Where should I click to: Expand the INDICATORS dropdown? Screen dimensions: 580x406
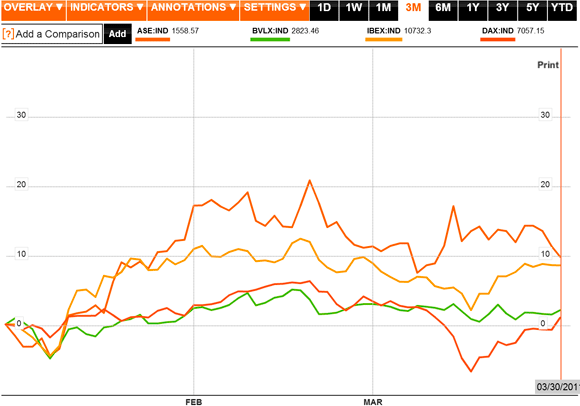tap(107, 10)
